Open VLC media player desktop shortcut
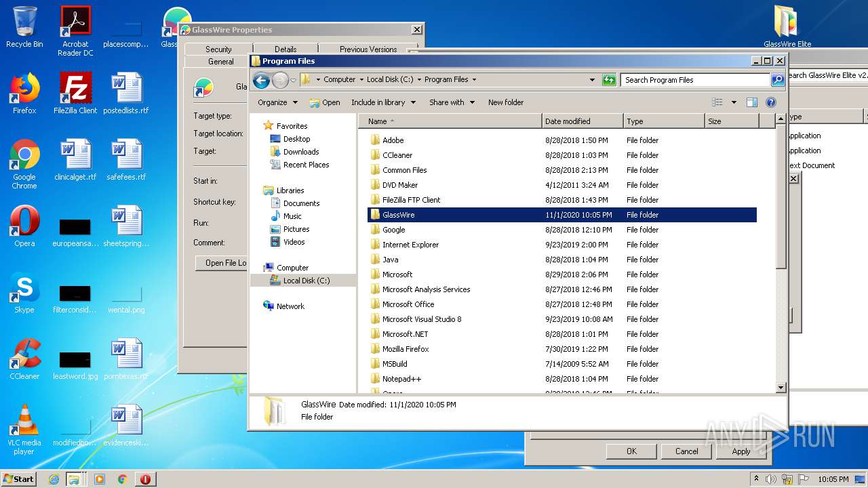 (24, 429)
